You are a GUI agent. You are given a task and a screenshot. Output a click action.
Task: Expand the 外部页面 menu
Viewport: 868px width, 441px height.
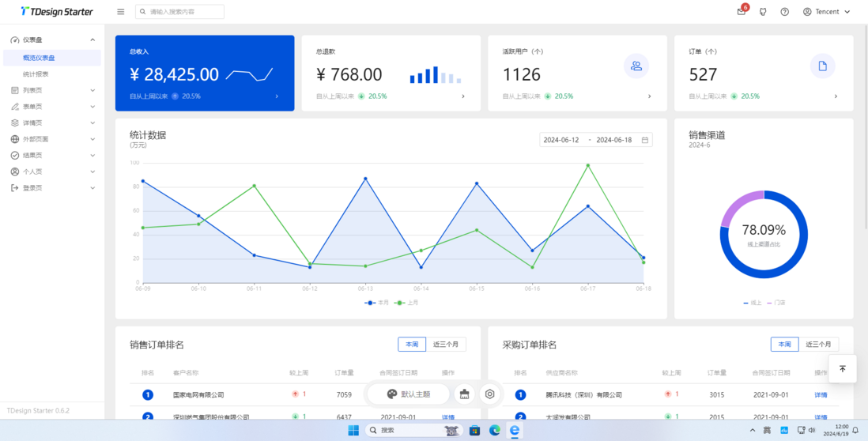click(x=52, y=139)
